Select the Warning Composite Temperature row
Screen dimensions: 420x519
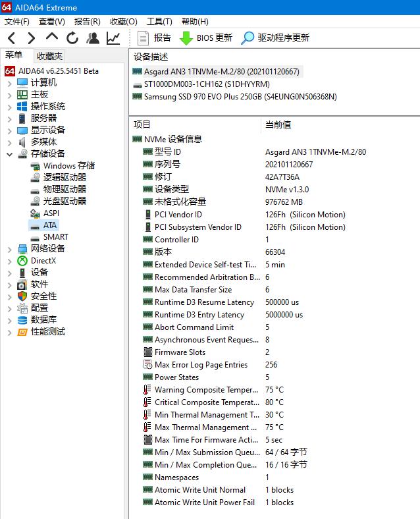(214, 390)
